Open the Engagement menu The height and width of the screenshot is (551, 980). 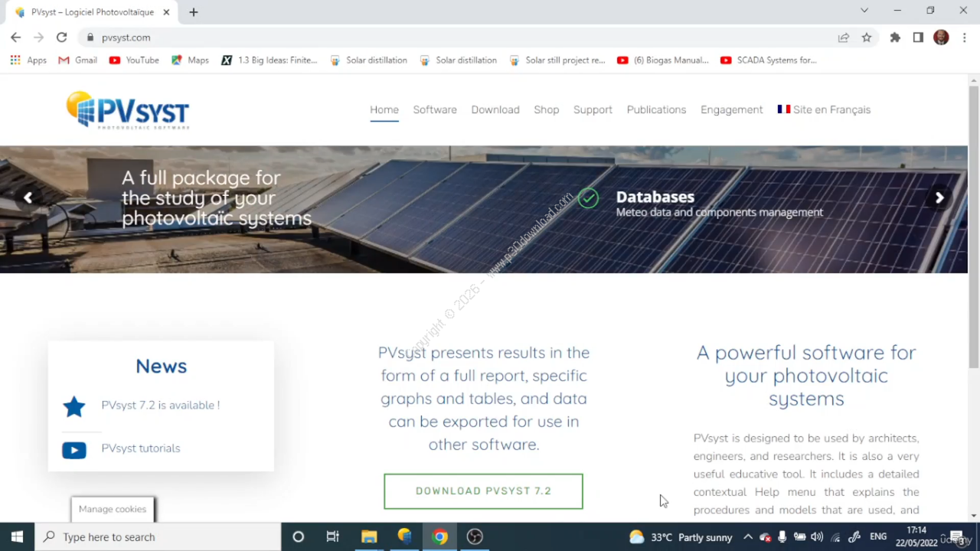pyautogui.click(x=731, y=109)
